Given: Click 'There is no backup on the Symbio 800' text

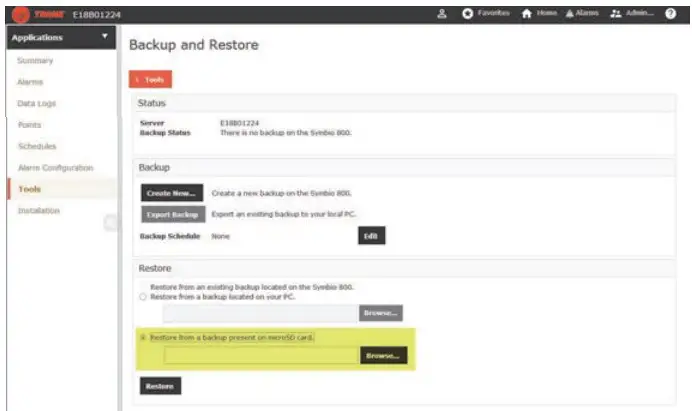Looking at the screenshot, I should click(286, 133).
